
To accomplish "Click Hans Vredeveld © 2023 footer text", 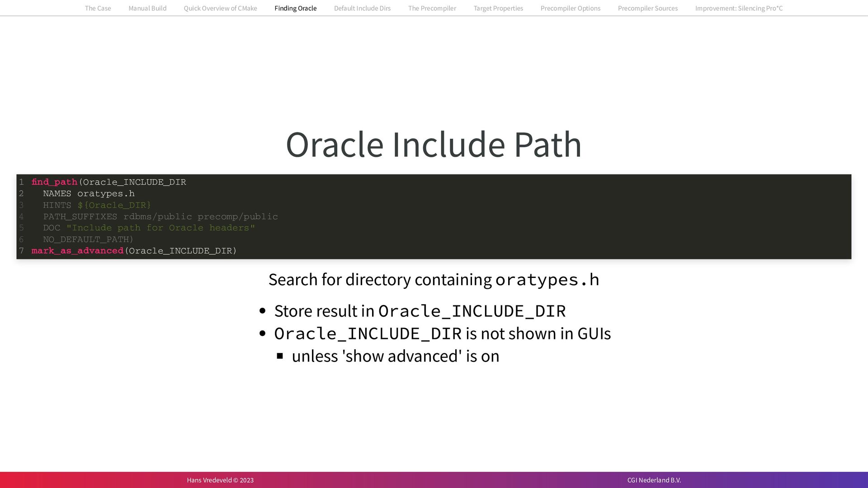I will click(x=220, y=480).
